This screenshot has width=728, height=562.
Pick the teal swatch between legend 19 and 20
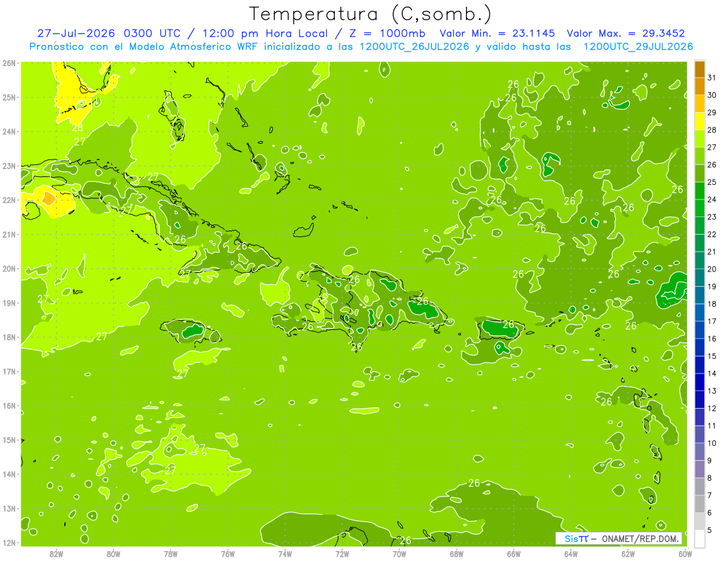pos(699,278)
